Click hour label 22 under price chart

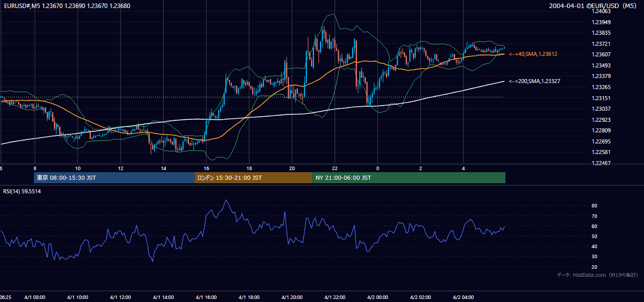(335, 168)
